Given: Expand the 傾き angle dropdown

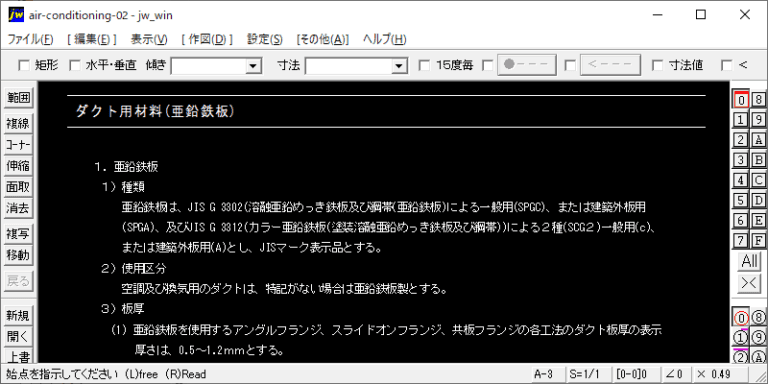Looking at the screenshot, I should pyautogui.click(x=254, y=66).
